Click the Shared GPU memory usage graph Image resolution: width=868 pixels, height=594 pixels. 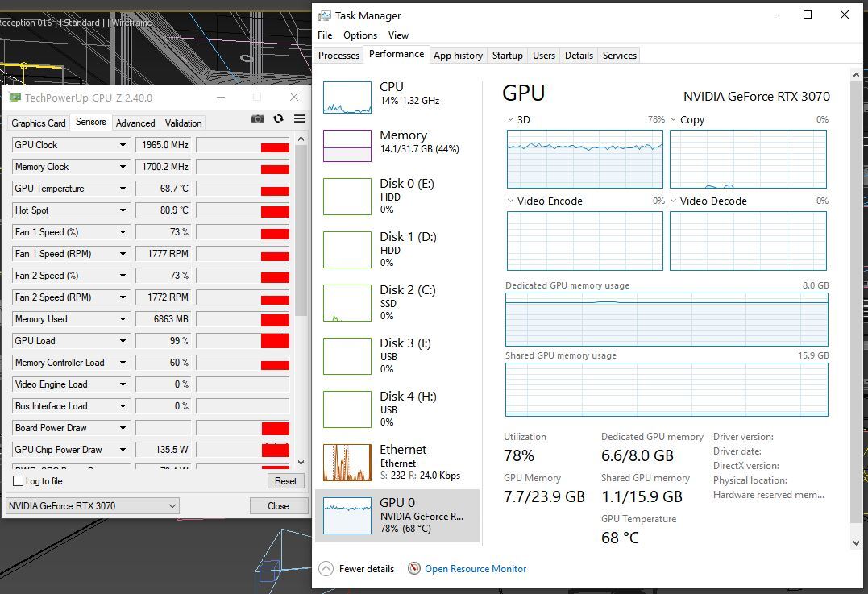click(x=667, y=390)
